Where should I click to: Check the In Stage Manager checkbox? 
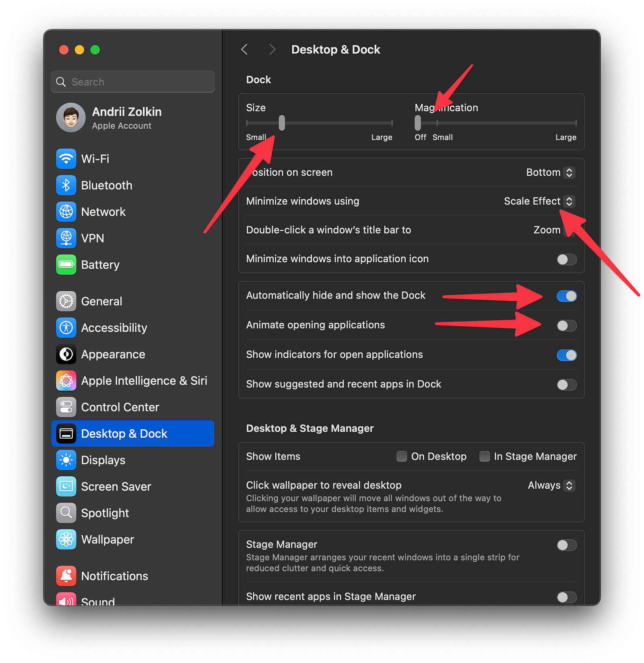click(485, 456)
